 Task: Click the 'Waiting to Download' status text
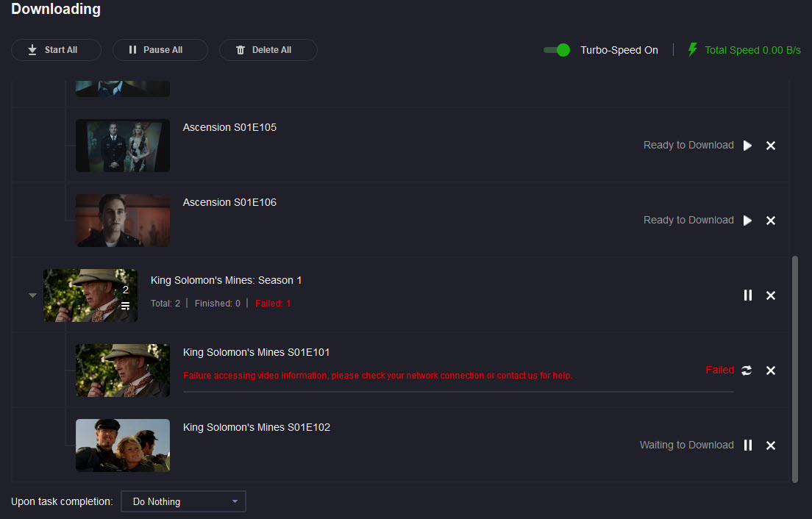coord(687,445)
